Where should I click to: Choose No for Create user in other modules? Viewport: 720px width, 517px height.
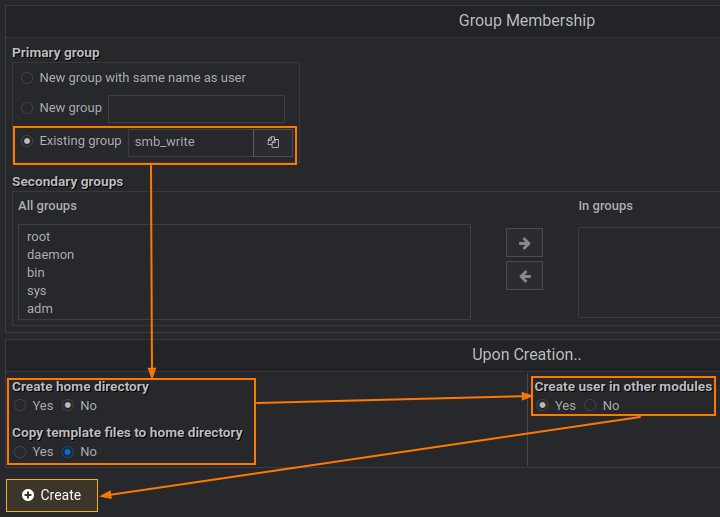coord(590,405)
